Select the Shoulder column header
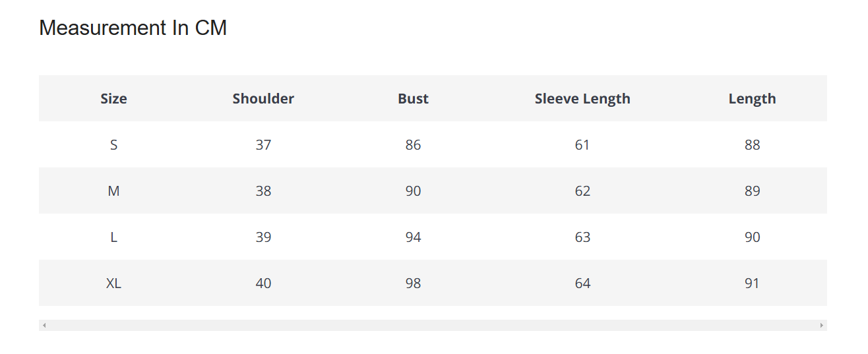Viewport: 868px width, 354px height. (263, 99)
